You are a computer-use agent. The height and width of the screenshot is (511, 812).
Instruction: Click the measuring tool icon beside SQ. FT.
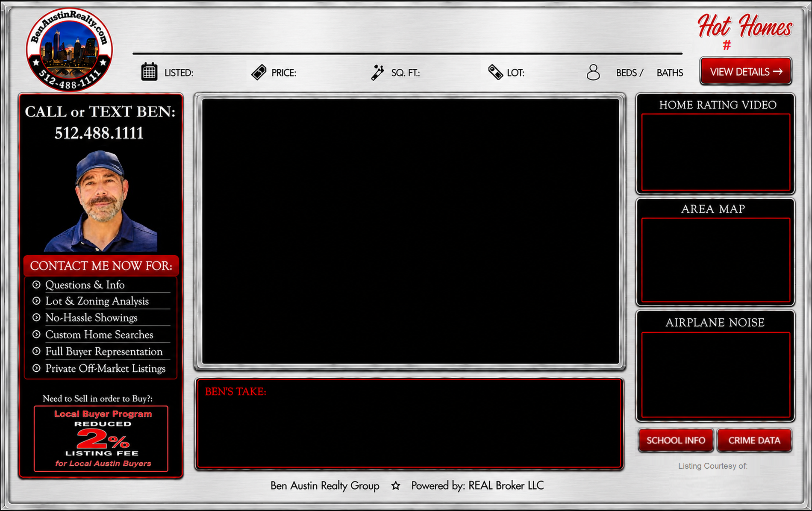(x=377, y=72)
